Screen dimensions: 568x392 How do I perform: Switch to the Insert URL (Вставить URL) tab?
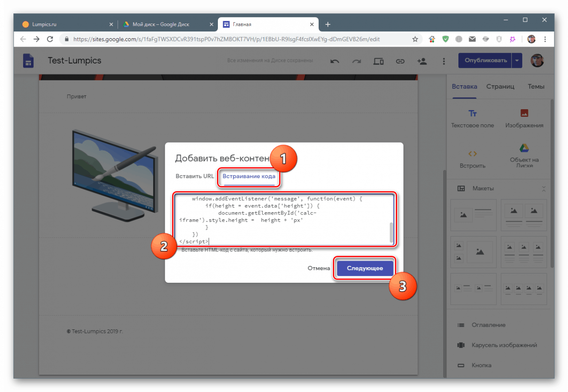[195, 176]
